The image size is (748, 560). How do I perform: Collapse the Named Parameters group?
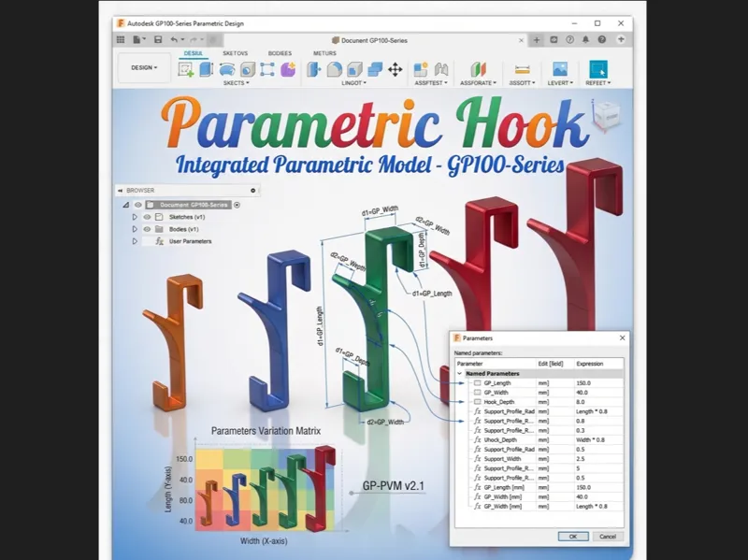click(460, 374)
